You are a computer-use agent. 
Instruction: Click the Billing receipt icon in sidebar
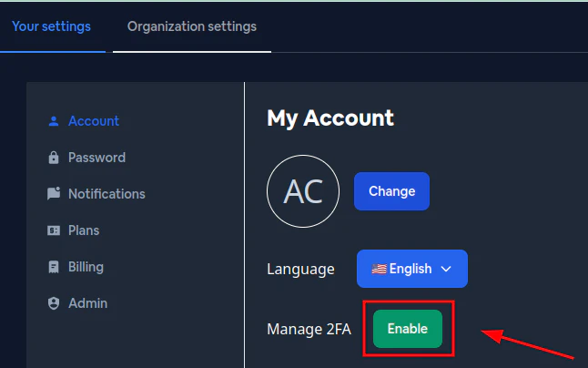click(x=53, y=267)
